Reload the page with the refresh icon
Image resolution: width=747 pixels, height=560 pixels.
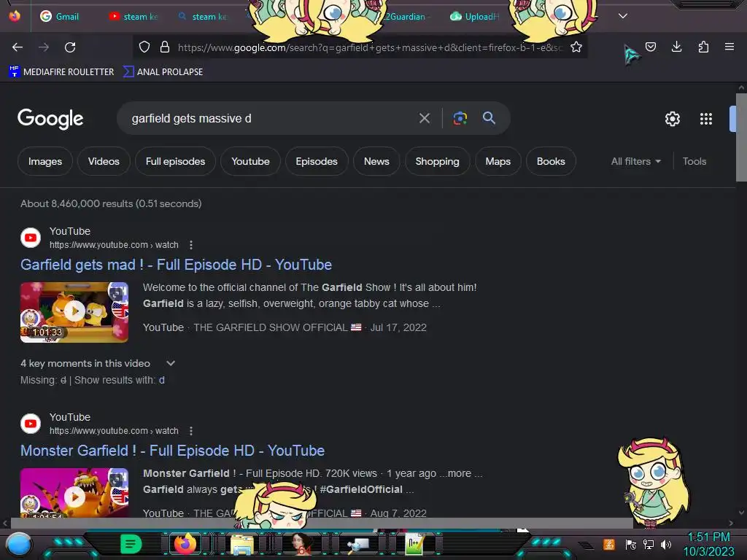(x=70, y=47)
